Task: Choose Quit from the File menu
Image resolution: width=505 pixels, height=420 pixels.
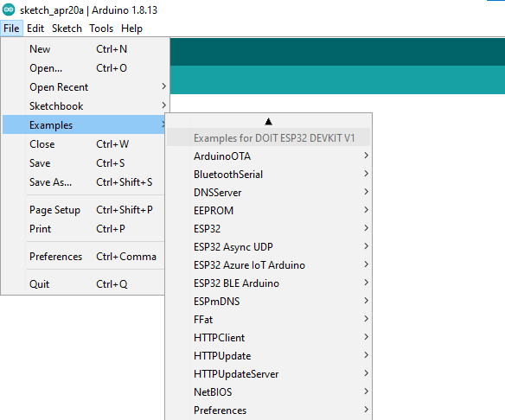Action: tap(84, 283)
